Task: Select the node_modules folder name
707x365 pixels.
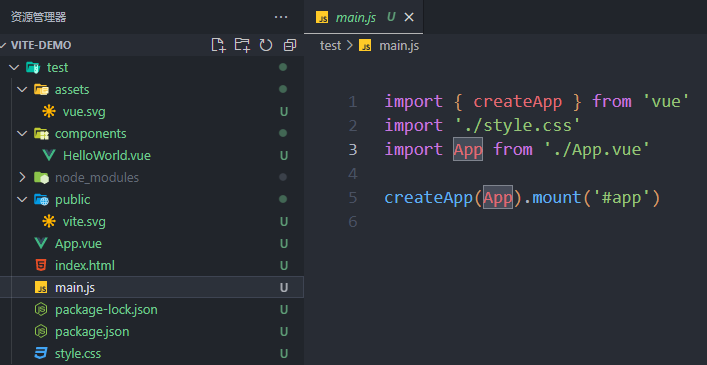Action: point(97,178)
